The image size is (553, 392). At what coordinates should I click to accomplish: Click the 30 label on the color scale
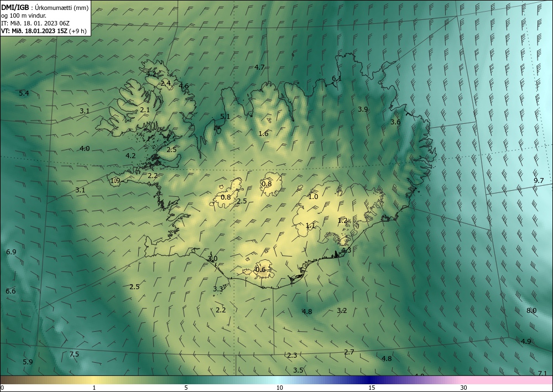click(x=464, y=388)
